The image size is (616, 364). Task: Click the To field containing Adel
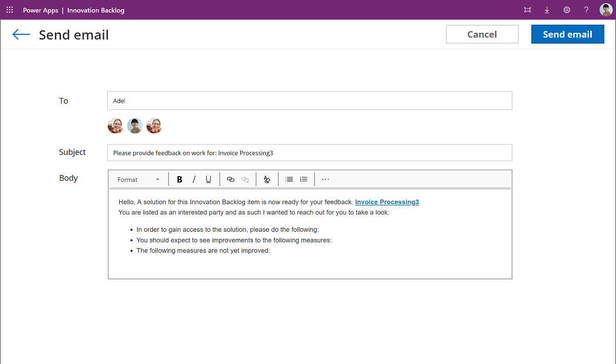pyautogui.click(x=310, y=100)
